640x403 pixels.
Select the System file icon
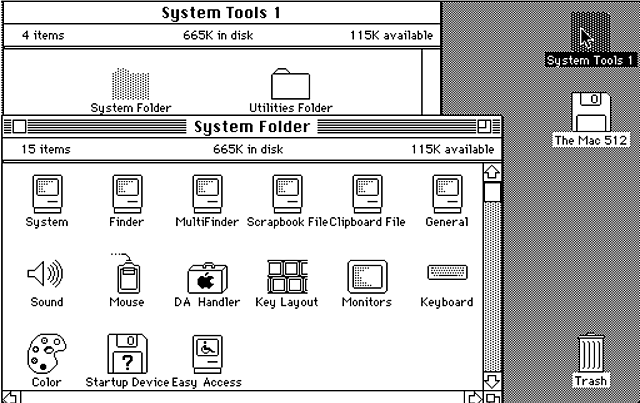pyautogui.click(x=47, y=194)
